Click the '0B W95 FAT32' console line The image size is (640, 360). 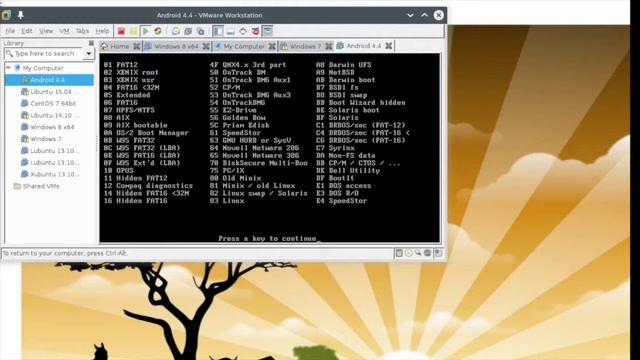[x=129, y=140]
